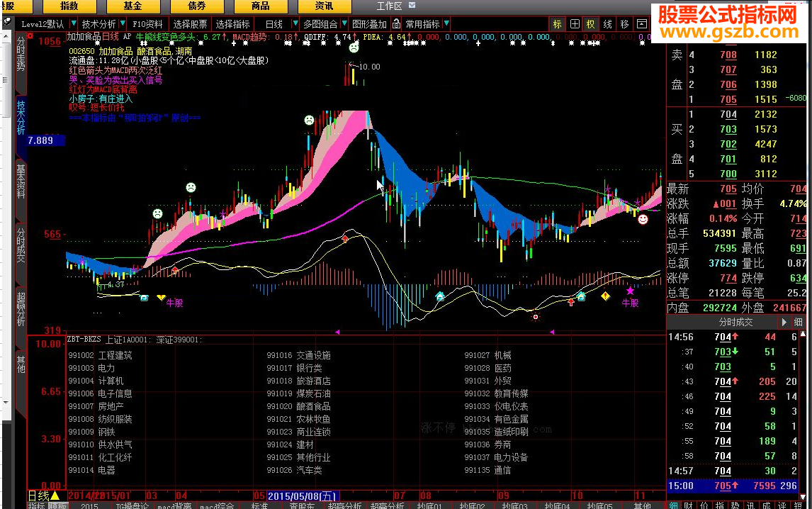Viewport: 812px width, 509px height.
Task: Toggle the 权 ex-rights adjustment button
Action: (590, 24)
